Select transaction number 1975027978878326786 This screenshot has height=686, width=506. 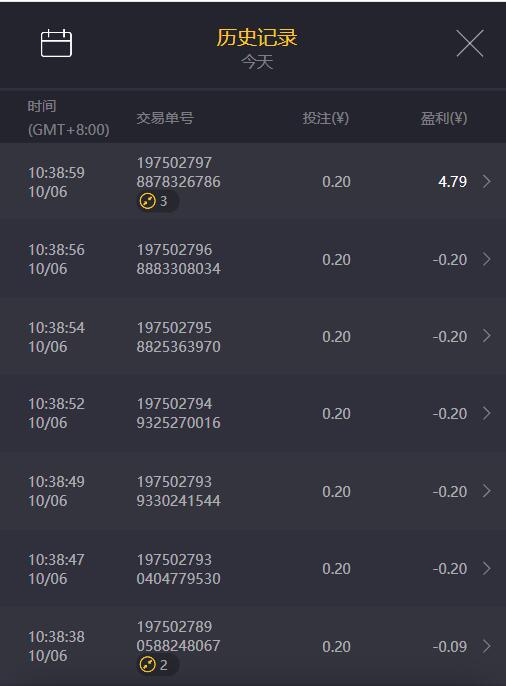[x=178, y=172]
